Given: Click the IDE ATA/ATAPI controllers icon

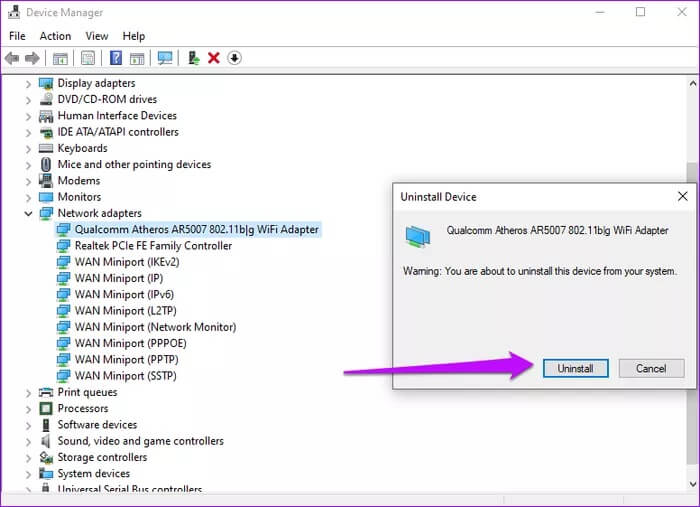Looking at the screenshot, I should point(46,132).
